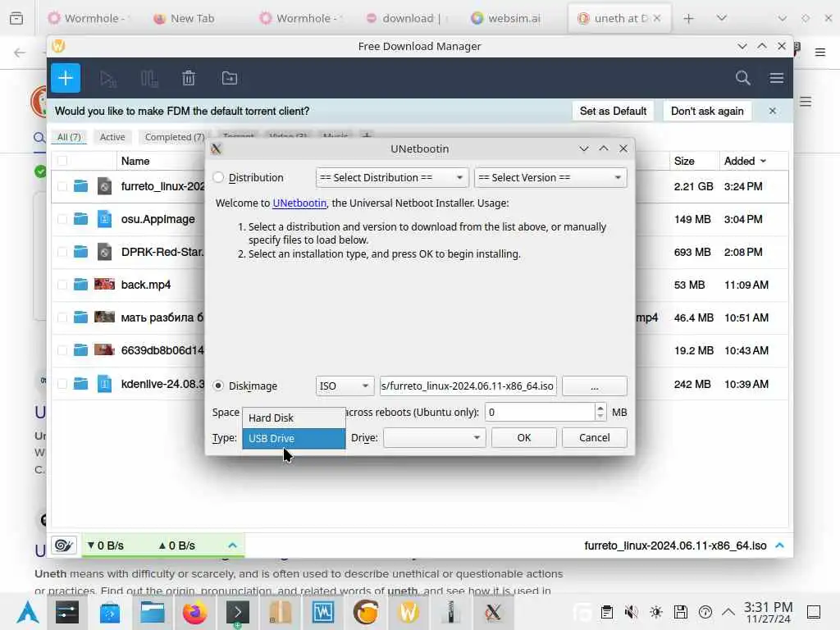Expand hidden system tray icons
This screenshot has width=840, height=630.
(728, 611)
